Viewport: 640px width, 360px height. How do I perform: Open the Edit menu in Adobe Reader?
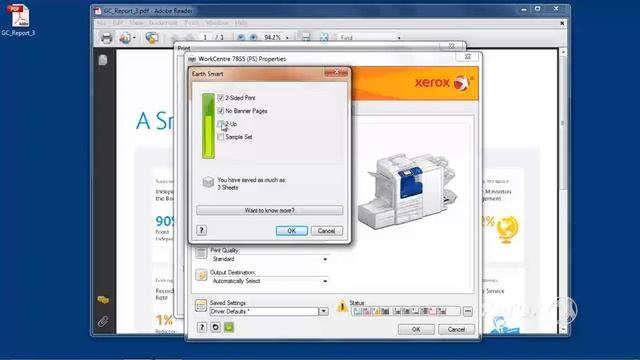pos(118,23)
